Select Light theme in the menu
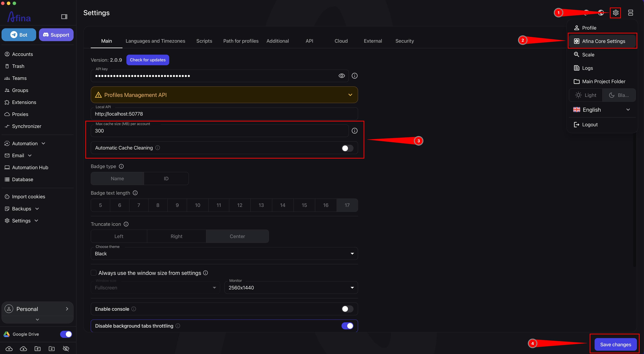The height and width of the screenshot is (354, 644). coord(586,95)
